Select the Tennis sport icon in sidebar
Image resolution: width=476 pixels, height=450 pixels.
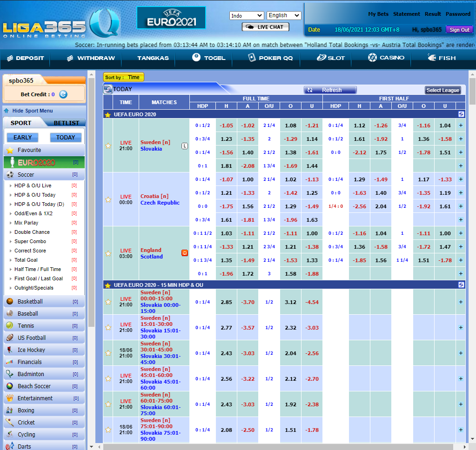pyautogui.click(x=10, y=325)
